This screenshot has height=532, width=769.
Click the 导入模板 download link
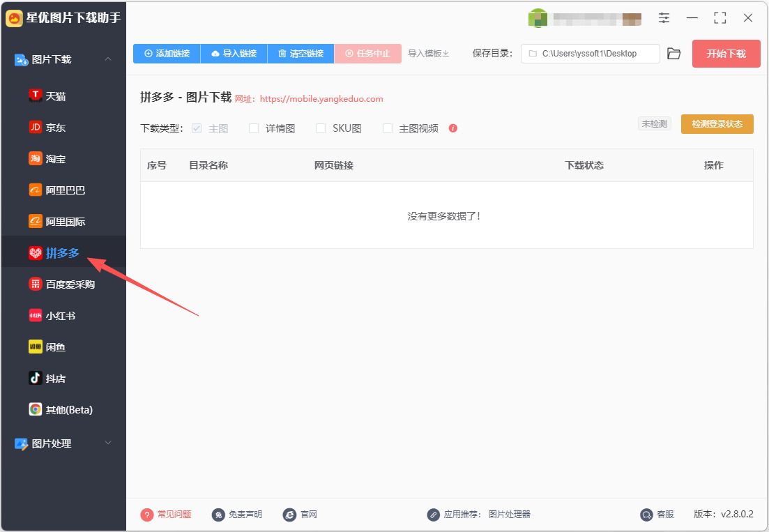pos(429,54)
